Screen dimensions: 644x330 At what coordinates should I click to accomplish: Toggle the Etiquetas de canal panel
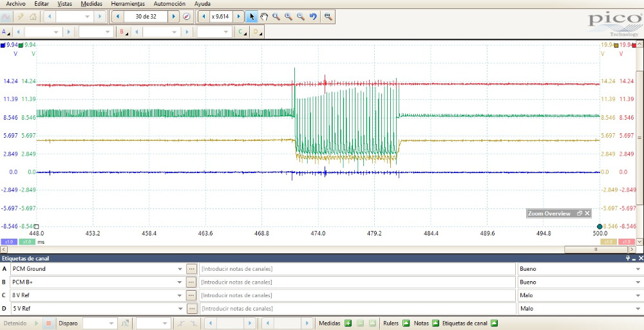point(494,323)
